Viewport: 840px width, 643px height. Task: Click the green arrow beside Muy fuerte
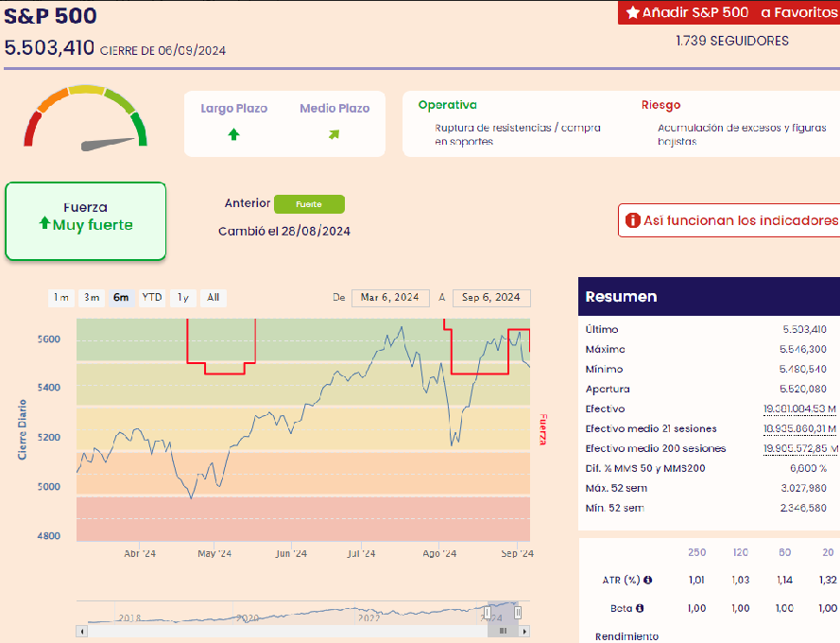[45, 222]
